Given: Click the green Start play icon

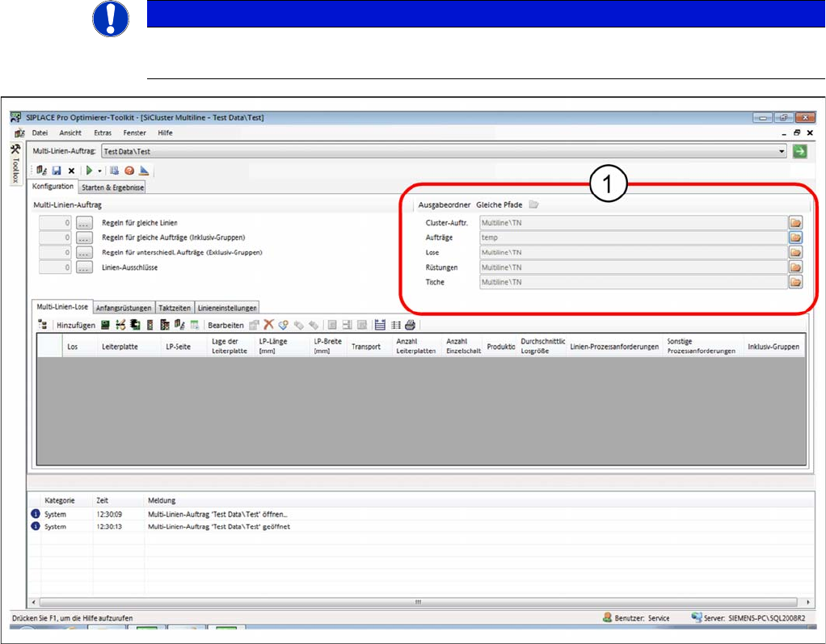Looking at the screenshot, I should click(90, 170).
